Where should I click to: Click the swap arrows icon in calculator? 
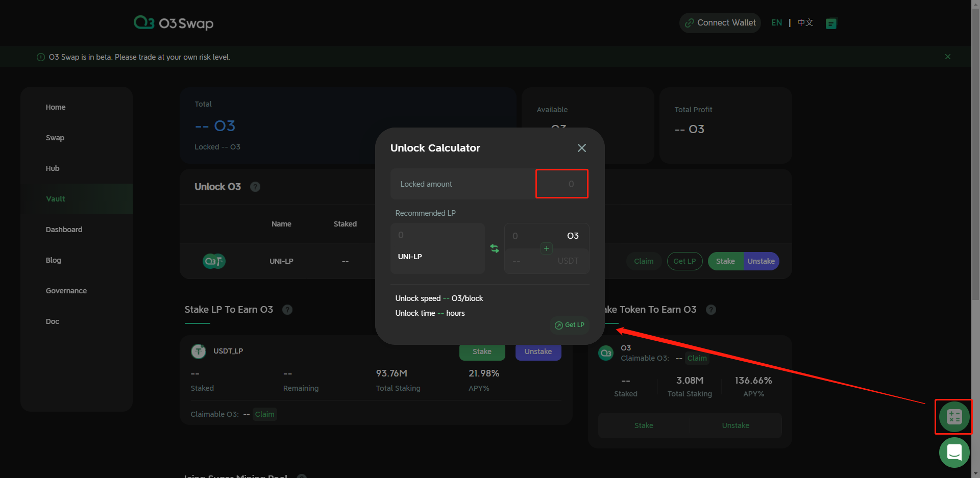click(495, 248)
